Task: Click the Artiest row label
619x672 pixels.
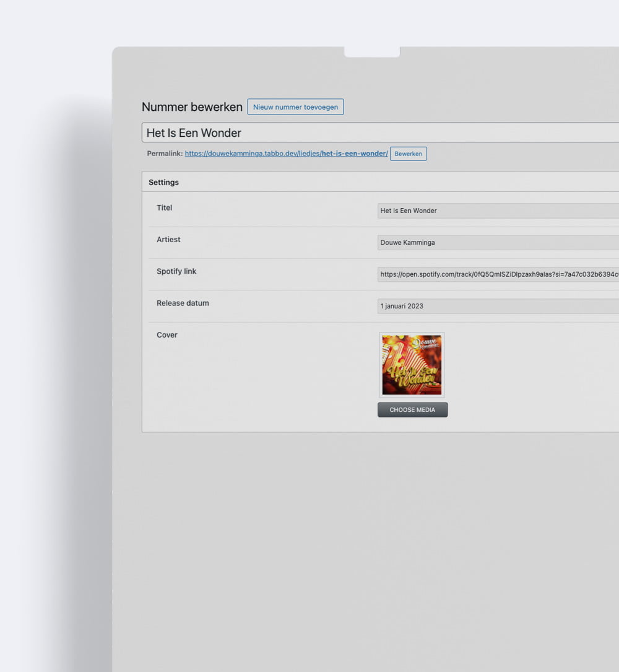Action: 168,240
